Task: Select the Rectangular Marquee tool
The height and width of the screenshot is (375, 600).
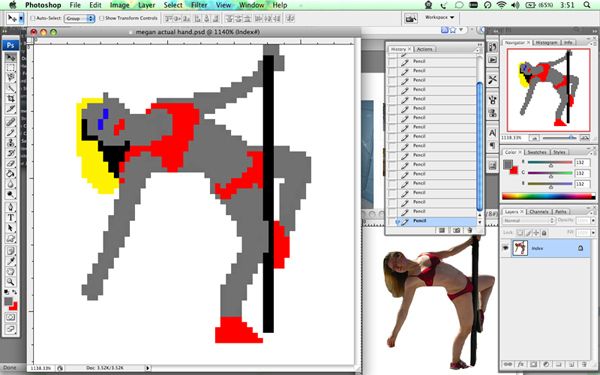Action: [11, 68]
